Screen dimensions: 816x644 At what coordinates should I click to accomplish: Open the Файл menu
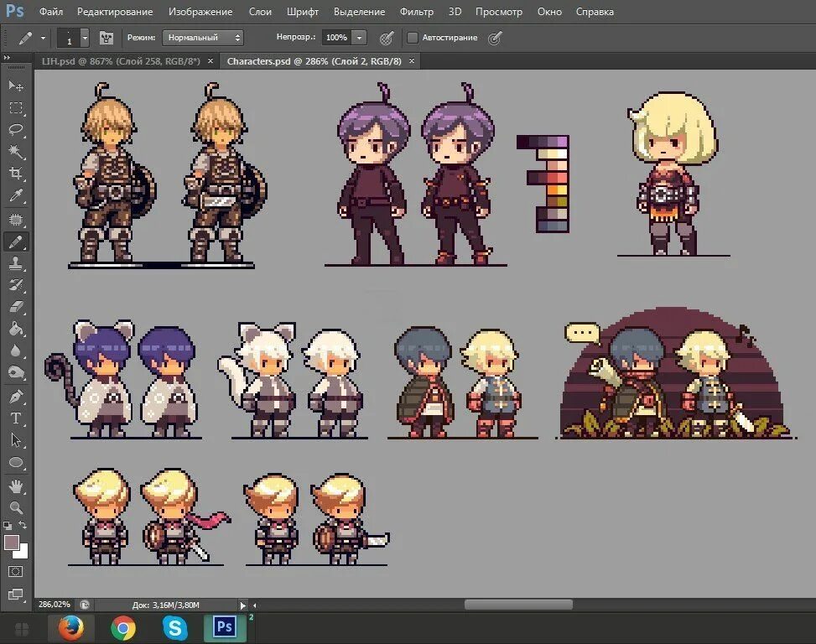pos(51,12)
